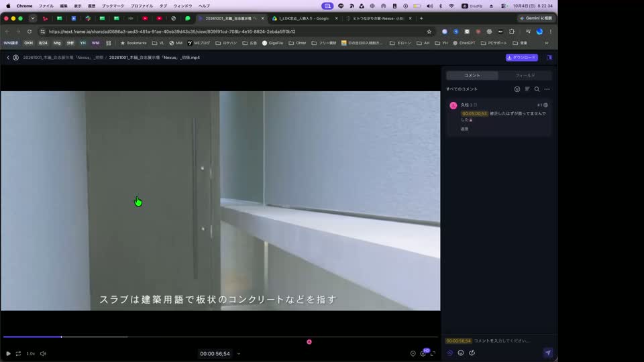644x362 pixels.
Task: Open the 1.0x playback speed menu
Action: [31, 353]
